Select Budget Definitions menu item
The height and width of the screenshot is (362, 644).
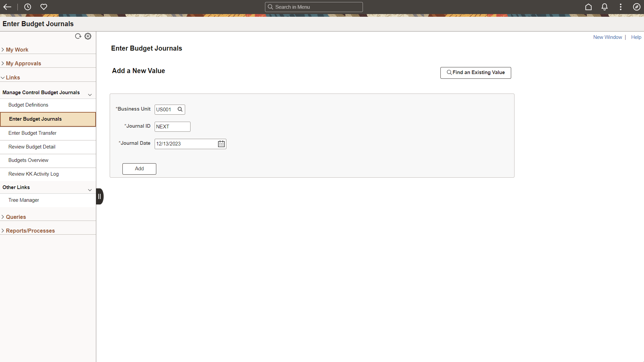[28, 105]
